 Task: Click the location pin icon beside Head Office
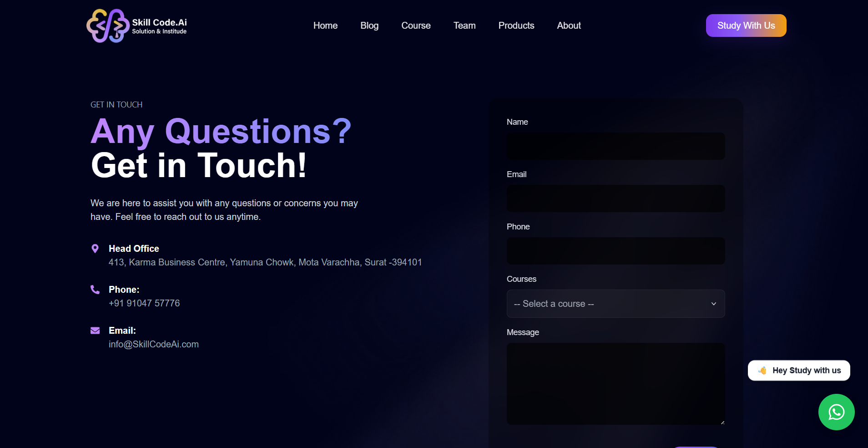click(95, 249)
